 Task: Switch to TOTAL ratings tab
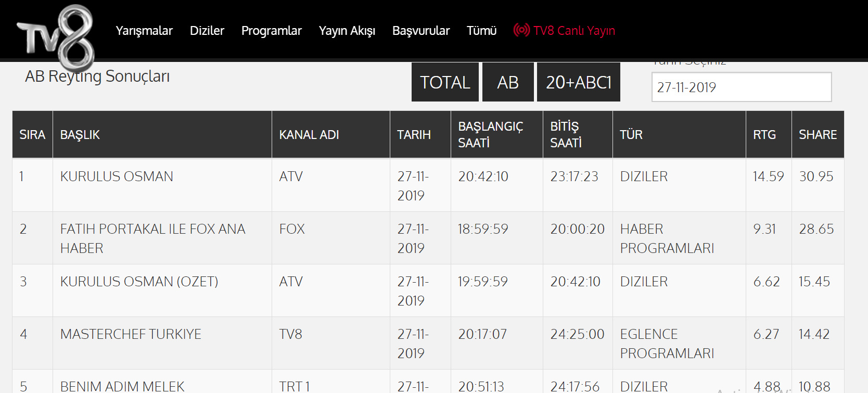click(x=445, y=82)
